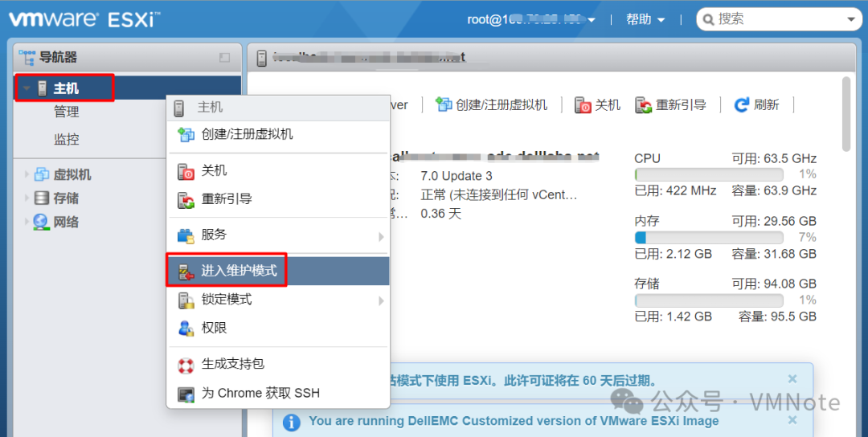Open the Services submenu arrow

point(381,236)
